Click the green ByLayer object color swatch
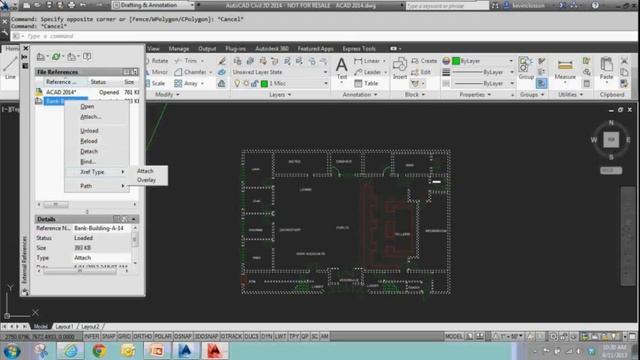This screenshot has width=640, height=360. tap(456, 61)
